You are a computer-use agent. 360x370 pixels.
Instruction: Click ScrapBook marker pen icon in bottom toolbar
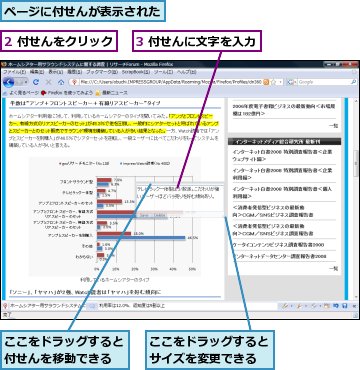(x=284, y=306)
